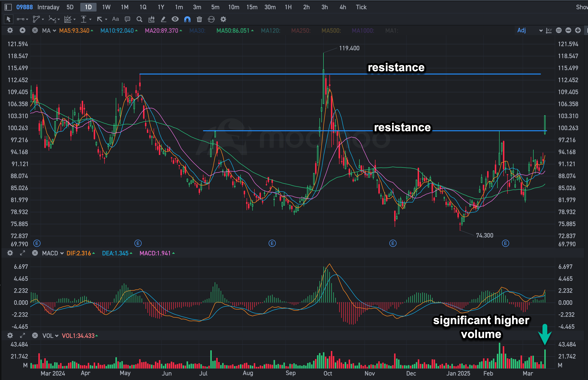This screenshot has height=380, width=588.
Task: Expand the MA indicator dropdown
Action: tap(54, 31)
